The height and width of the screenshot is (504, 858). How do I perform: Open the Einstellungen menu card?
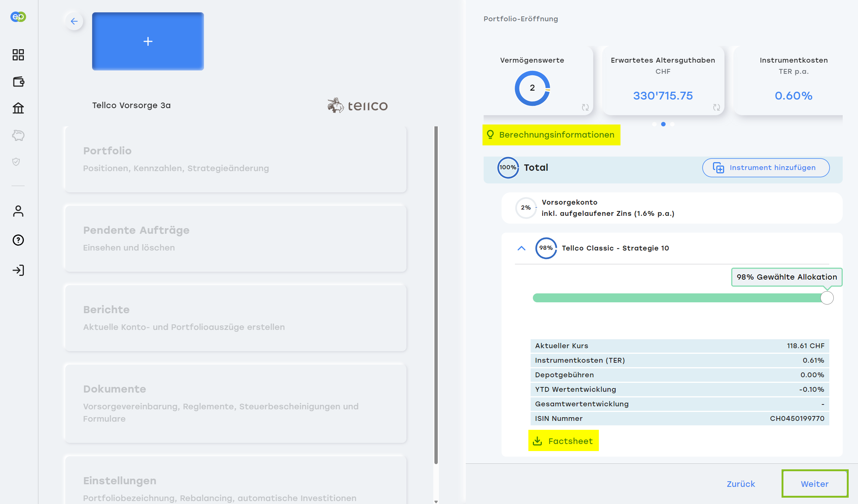click(236, 480)
